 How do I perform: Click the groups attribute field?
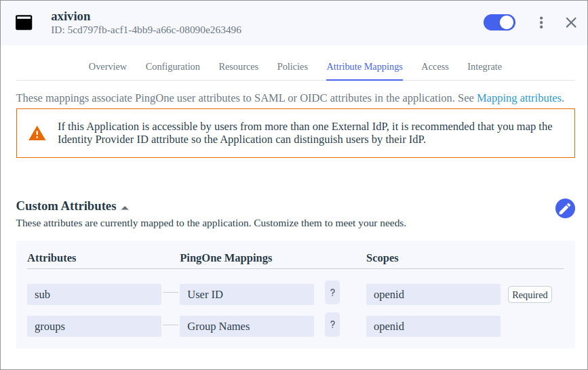(94, 326)
